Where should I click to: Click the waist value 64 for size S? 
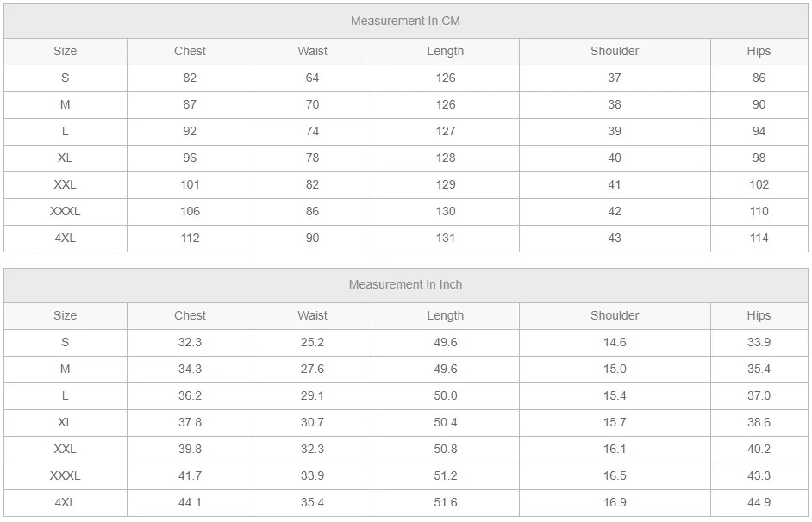pyautogui.click(x=312, y=78)
